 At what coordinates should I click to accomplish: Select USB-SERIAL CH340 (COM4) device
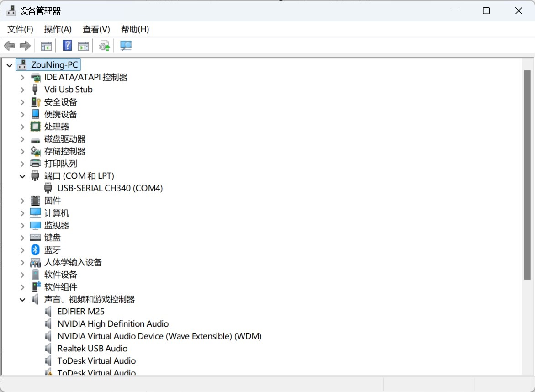pyautogui.click(x=110, y=188)
